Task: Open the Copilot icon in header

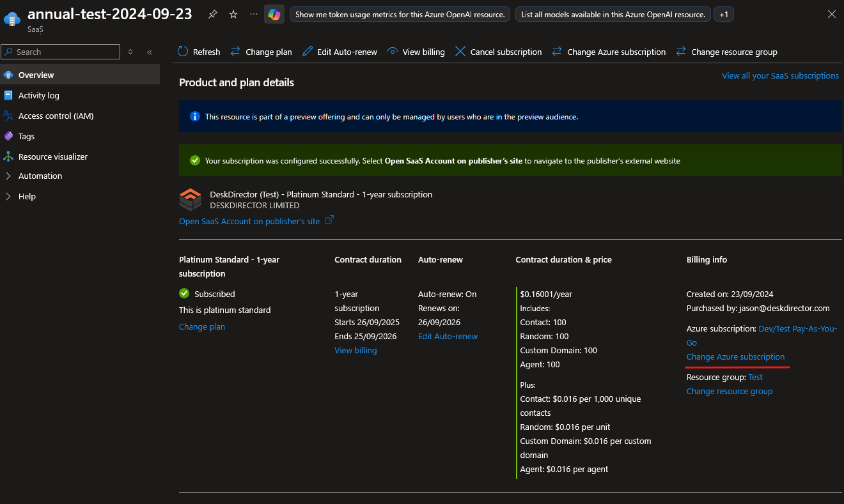Action: [x=274, y=14]
